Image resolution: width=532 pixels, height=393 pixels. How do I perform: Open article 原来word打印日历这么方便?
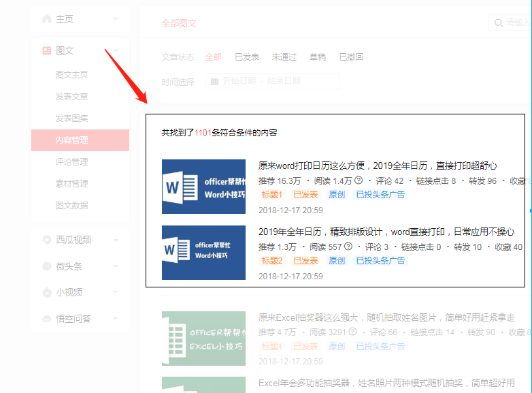(378, 166)
